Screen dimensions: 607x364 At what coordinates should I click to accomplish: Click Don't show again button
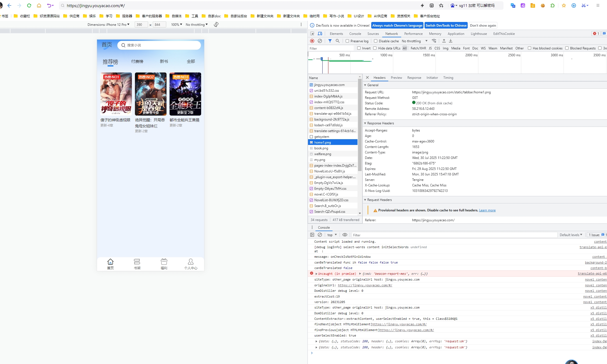(x=483, y=25)
